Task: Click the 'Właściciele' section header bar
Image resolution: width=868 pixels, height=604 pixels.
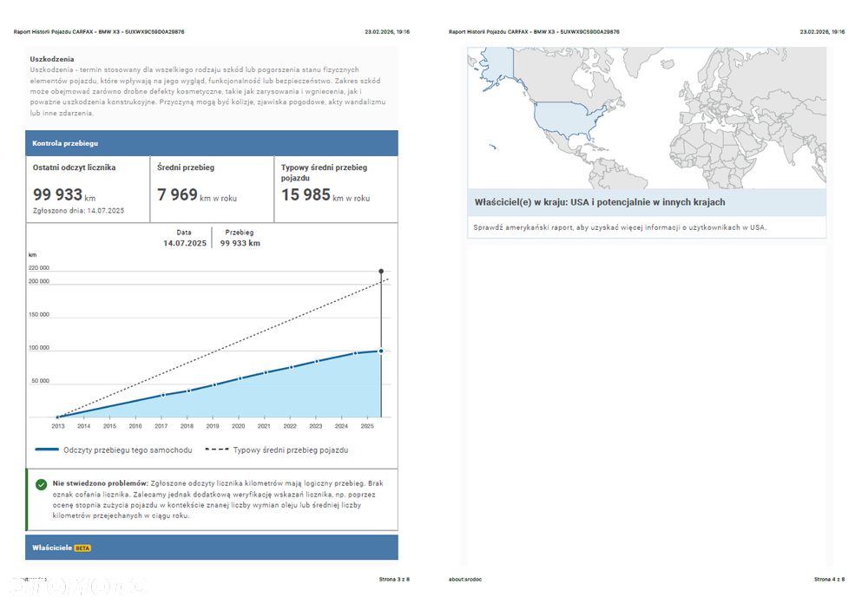Action: [212, 548]
